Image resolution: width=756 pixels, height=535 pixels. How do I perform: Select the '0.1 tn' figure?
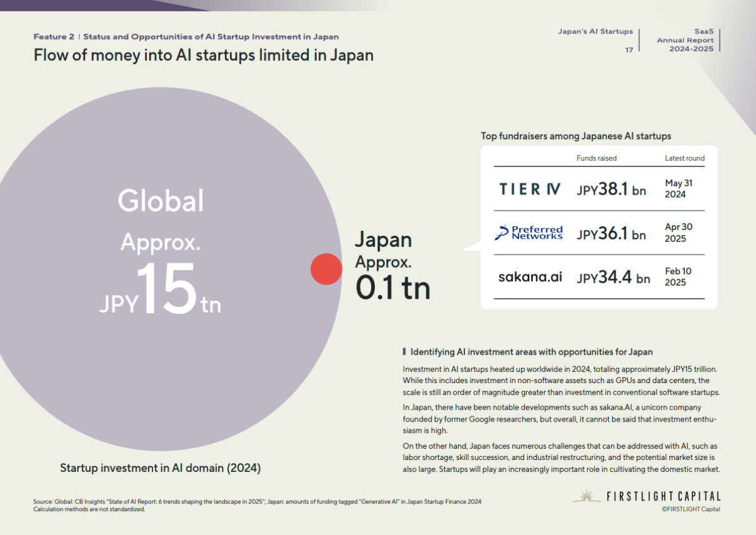(x=392, y=287)
